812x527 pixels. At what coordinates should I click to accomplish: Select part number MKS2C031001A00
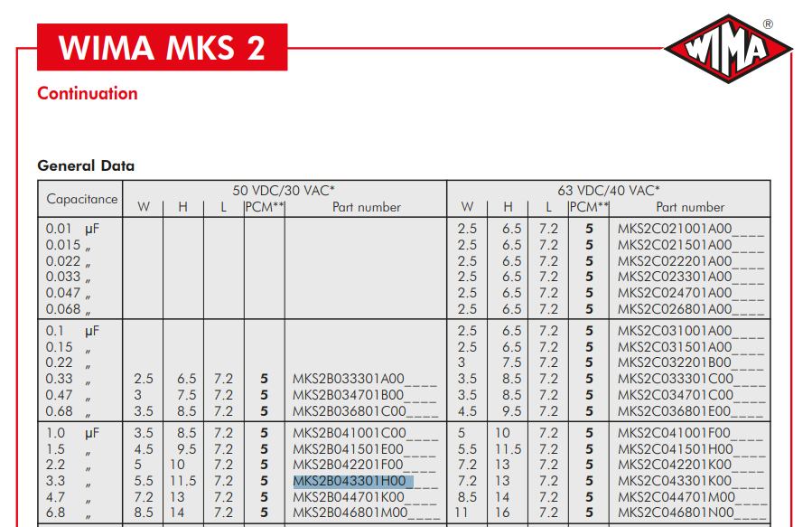(675, 331)
